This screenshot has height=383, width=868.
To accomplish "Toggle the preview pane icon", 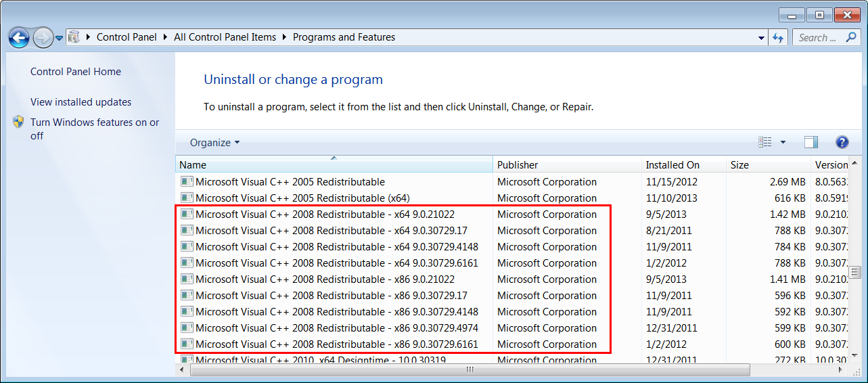I will click(x=811, y=142).
